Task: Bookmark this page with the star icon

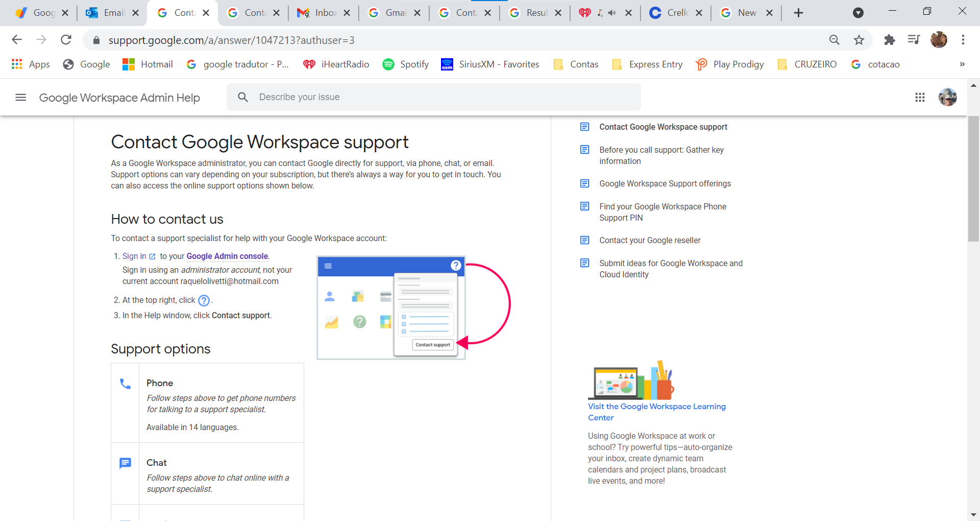Action: [x=859, y=40]
